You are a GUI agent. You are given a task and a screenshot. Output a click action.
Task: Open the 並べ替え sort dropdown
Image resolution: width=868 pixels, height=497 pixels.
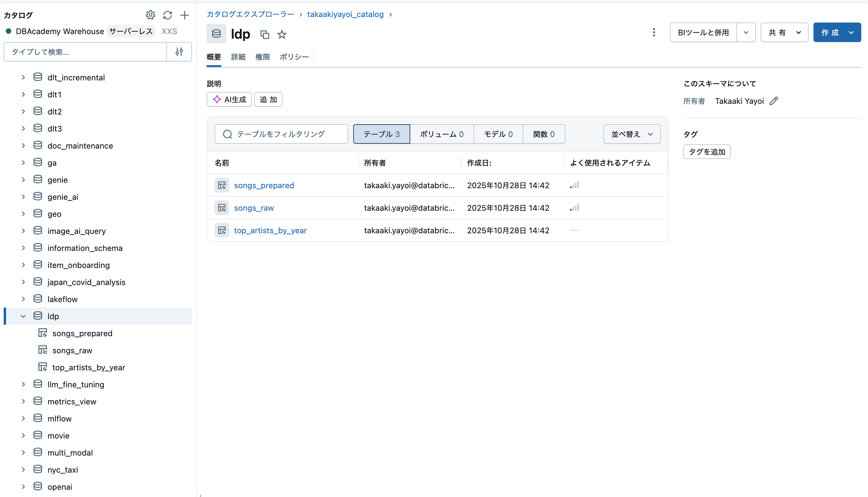coord(631,134)
